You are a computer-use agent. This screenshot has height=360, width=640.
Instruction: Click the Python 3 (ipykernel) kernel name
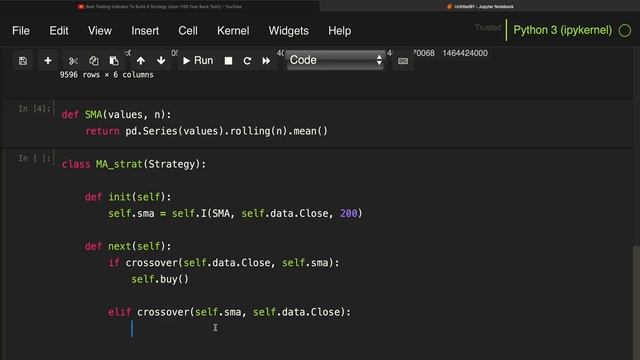[x=562, y=30]
